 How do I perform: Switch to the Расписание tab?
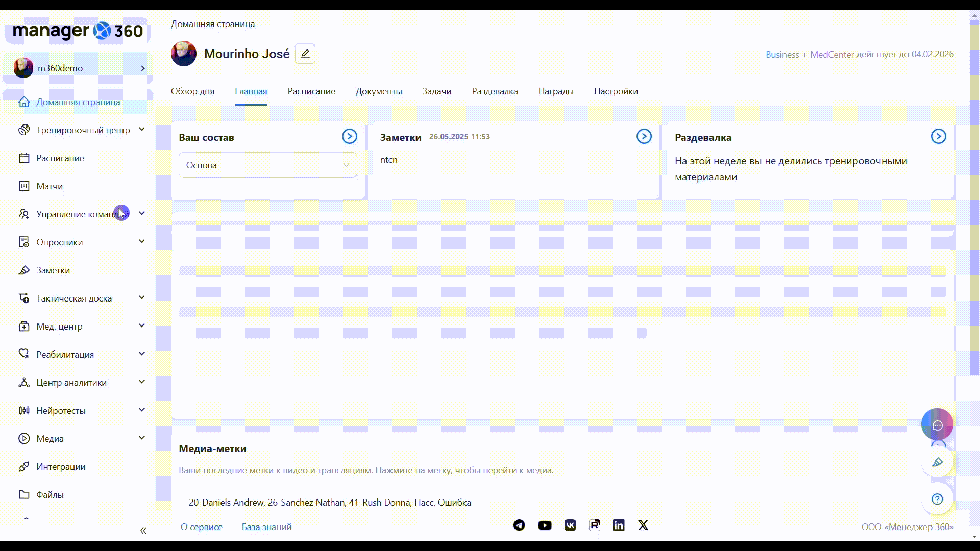tap(311, 91)
